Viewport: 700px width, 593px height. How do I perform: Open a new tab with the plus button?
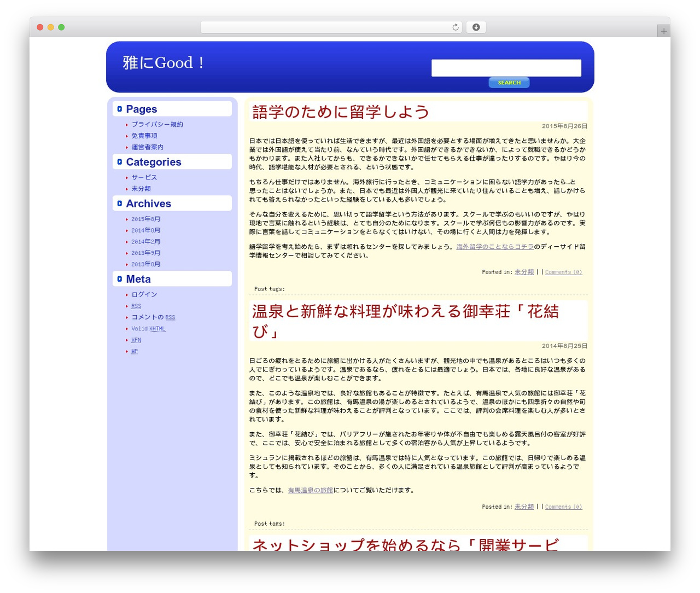point(663,31)
